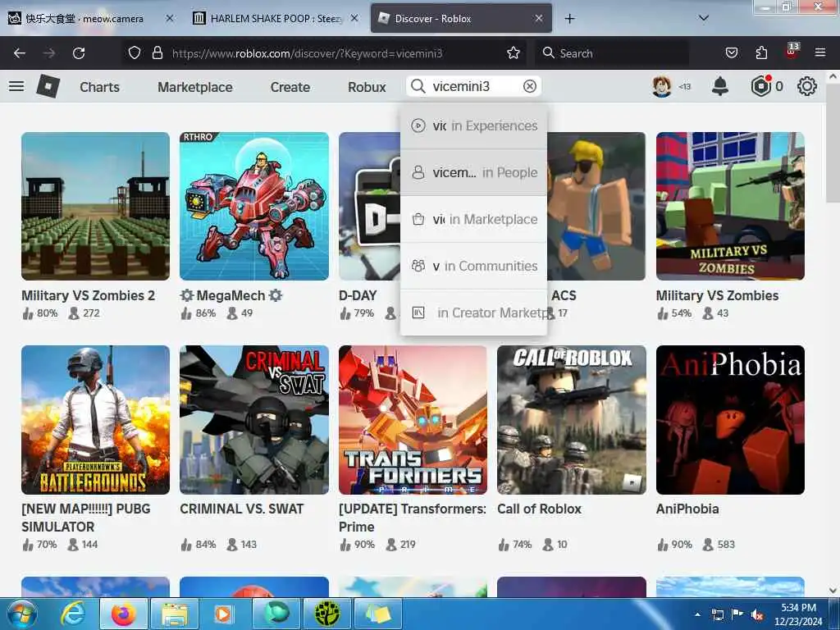The width and height of the screenshot is (840, 630).
Task: Open a new browser tab
Action: point(569,19)
